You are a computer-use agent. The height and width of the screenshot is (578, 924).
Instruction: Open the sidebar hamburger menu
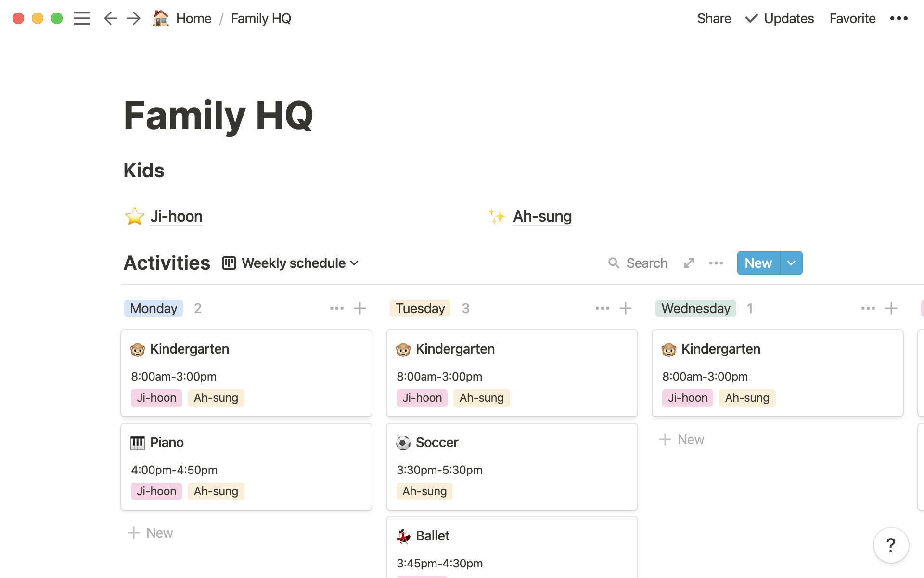pos(82,18)
